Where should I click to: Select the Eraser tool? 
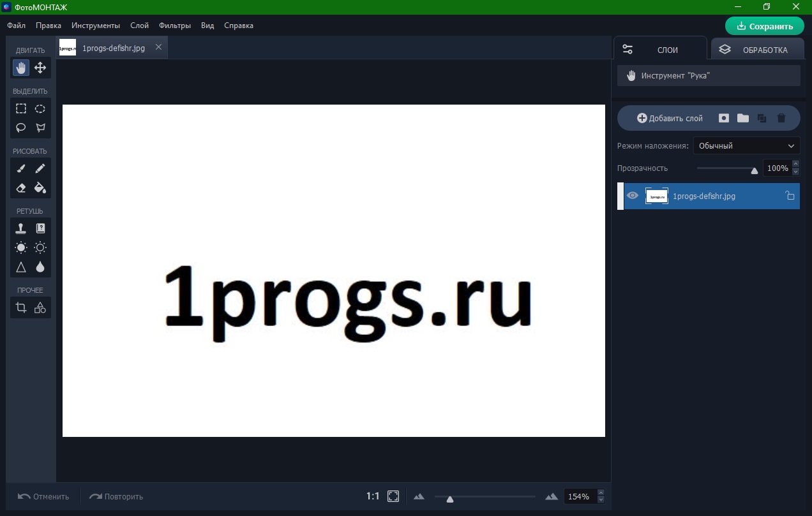pyautogui.click(x=20, y=188)
